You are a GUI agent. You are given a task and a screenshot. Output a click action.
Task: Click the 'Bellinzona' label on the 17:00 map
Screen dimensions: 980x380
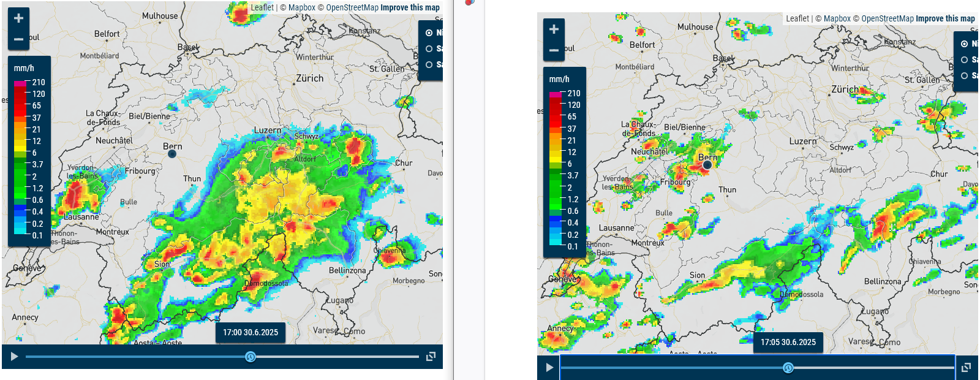(347, 270)
